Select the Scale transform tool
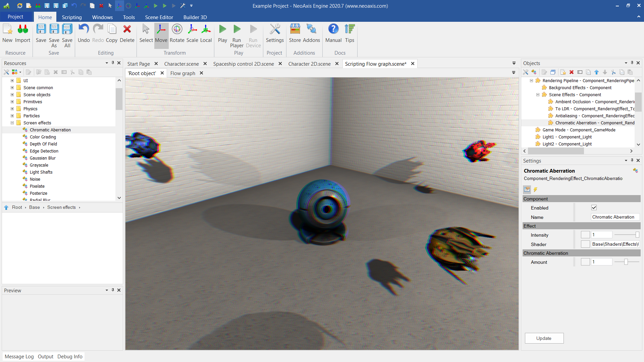The image size is (644, 362). pos(192,29)
